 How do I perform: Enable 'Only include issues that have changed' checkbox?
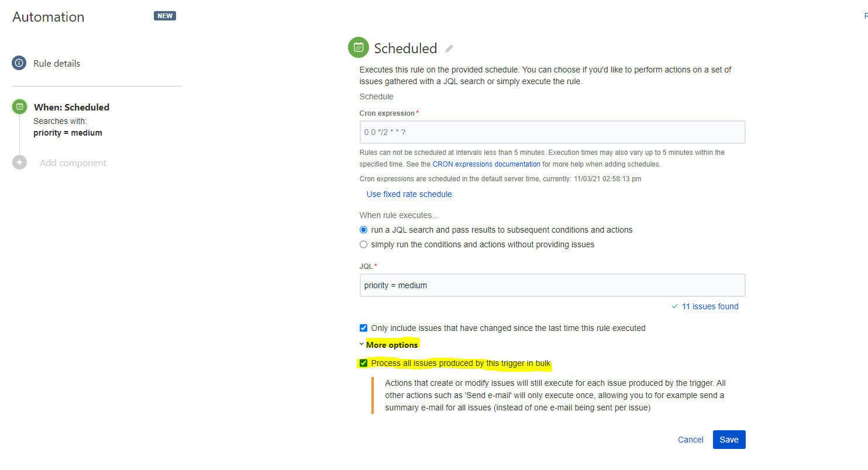[363, 328]
